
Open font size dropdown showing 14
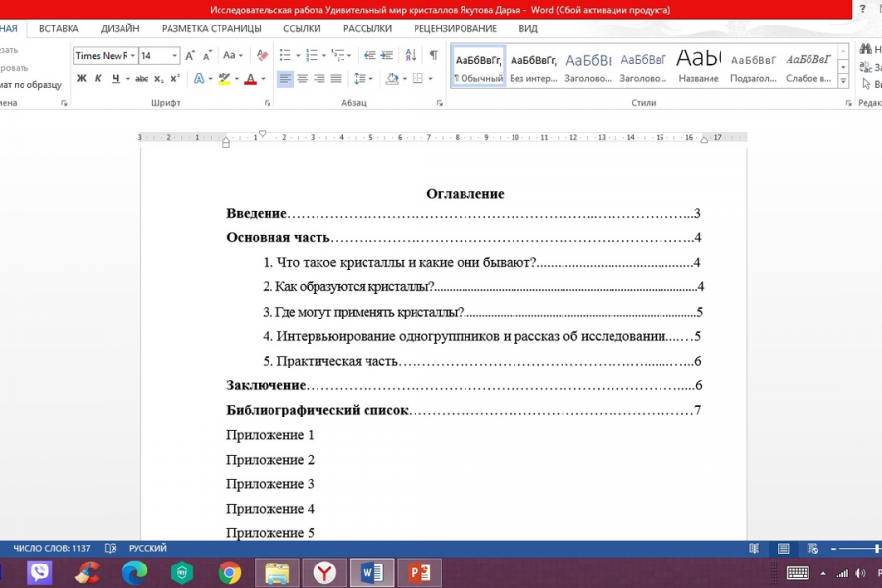(x=175, y=55)
